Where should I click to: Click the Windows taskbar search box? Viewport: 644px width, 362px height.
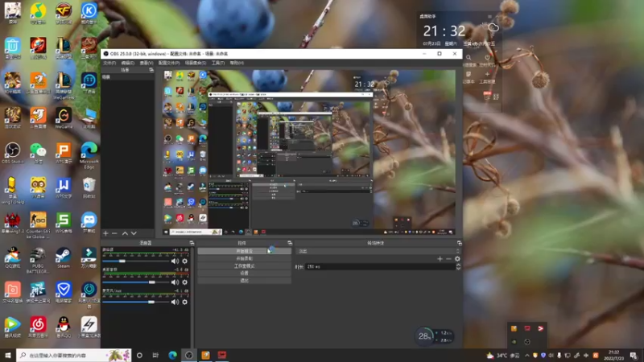pos(74,356)
